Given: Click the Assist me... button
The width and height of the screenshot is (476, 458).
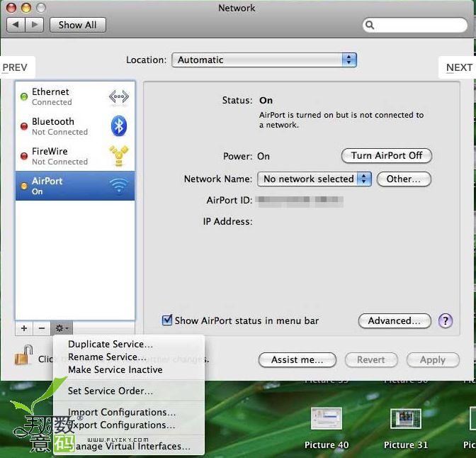Looking at the screenshot, I should 297,360.
